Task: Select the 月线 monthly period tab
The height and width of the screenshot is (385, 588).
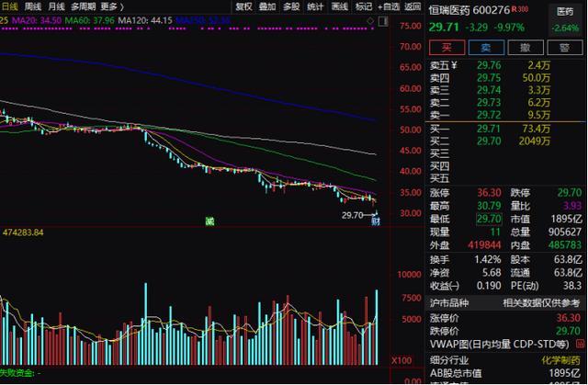Action: 56,6
